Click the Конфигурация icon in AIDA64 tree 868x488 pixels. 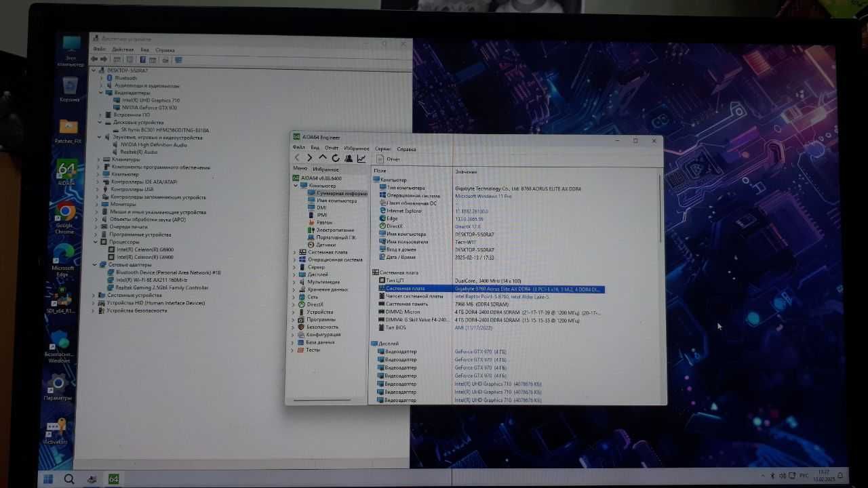[301, 335]
